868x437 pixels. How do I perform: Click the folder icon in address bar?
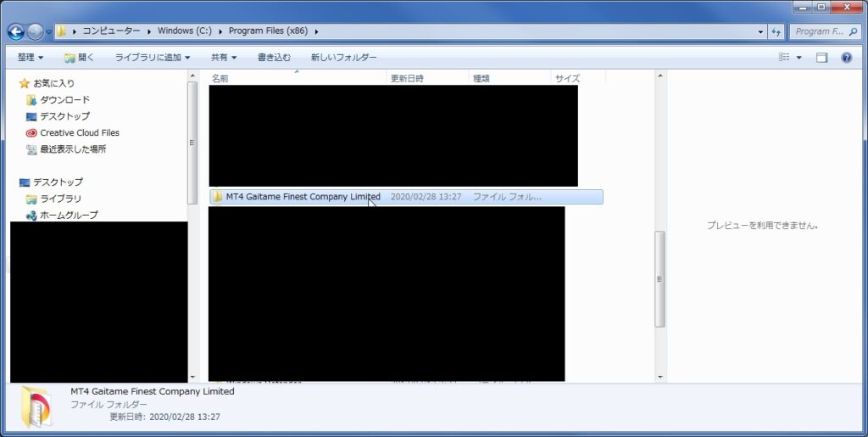click(x=61, y=31)
